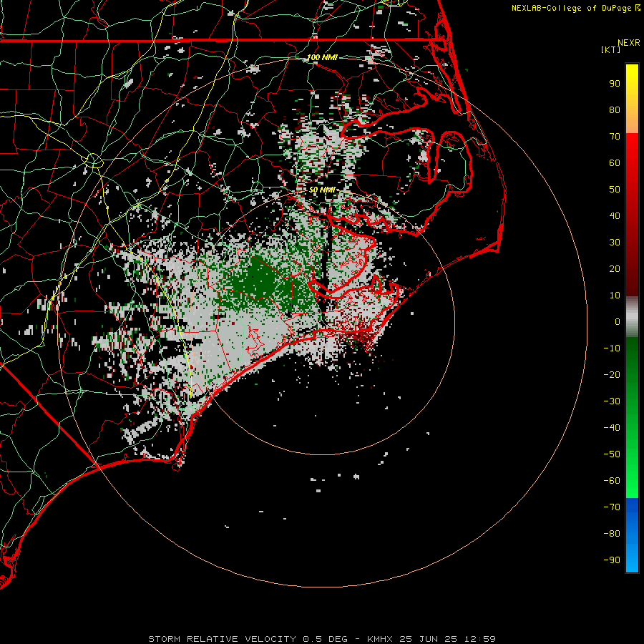Click the positive 10 scale value
This screenshot has width=644, height=644.
[615, 296]
